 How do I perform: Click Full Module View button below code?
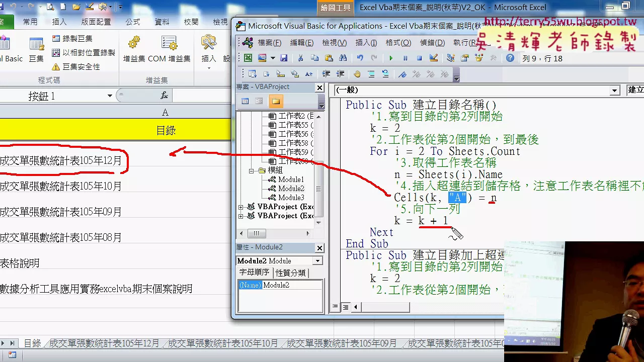346,307
